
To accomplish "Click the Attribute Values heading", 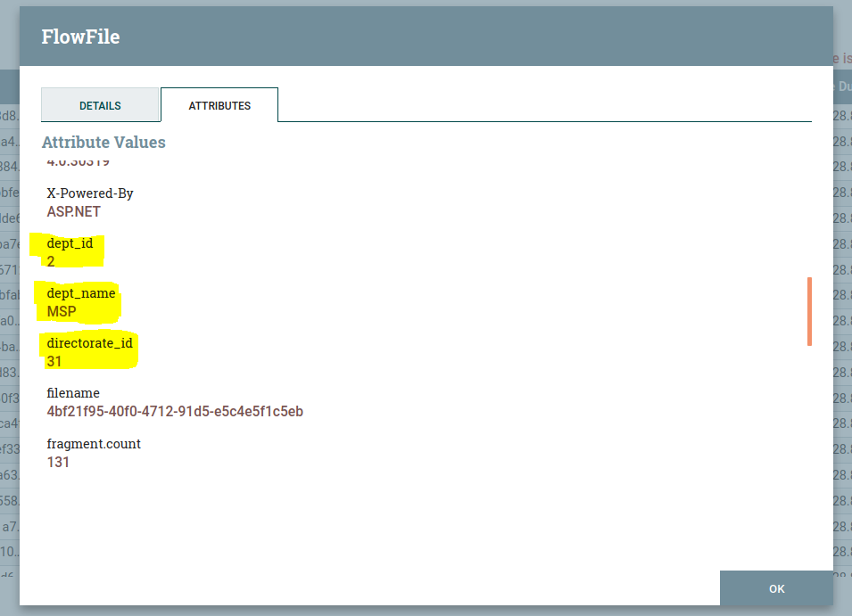I will pos(103,142).
